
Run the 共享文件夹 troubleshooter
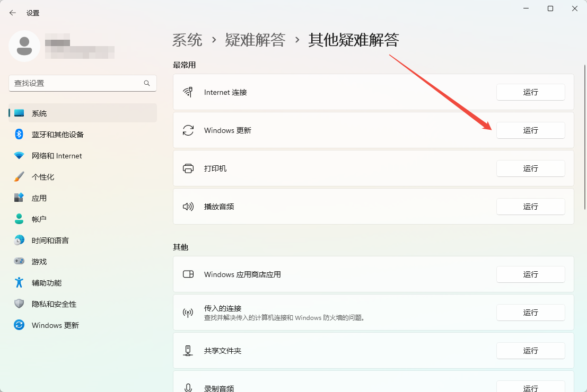click(x=530, y=351)
